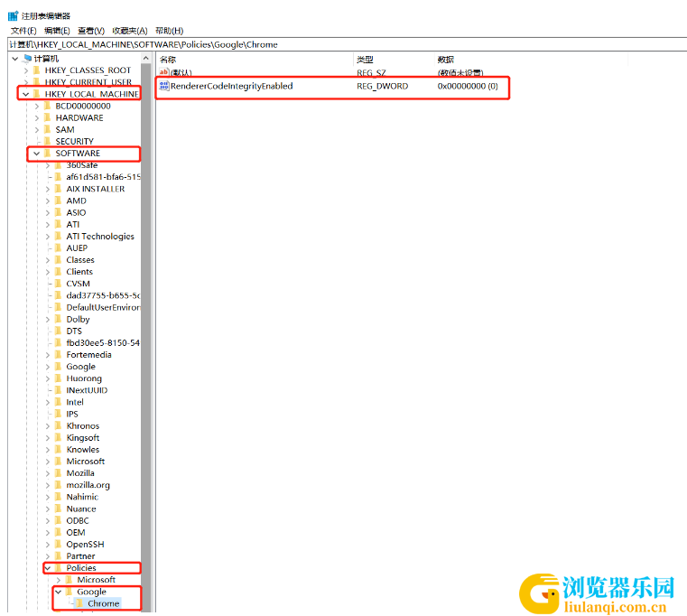This screenshot has height=616, width=687.
Task: Expand the HARDWARE key chevron
Action: pos(37,118)
